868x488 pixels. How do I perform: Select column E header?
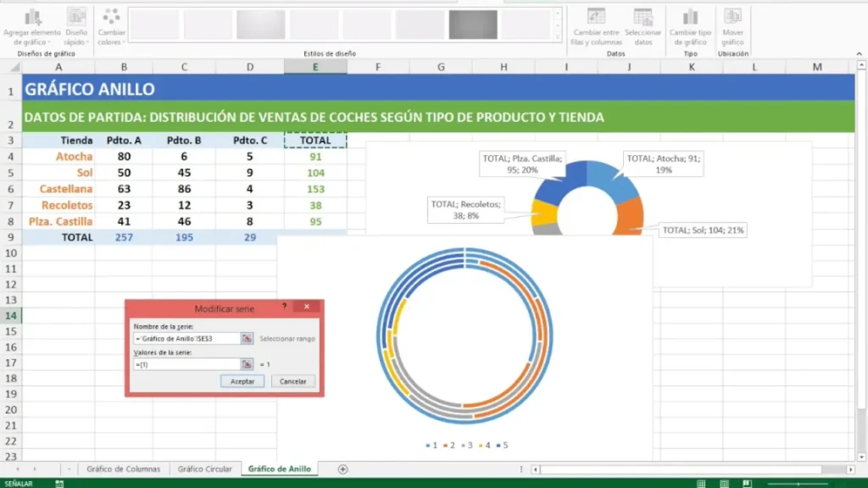click(x=315, y=67)
